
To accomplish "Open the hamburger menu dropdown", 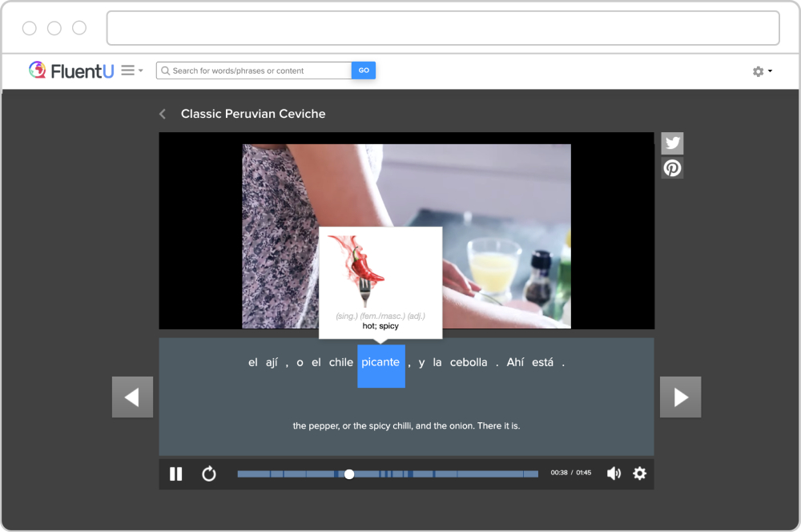I will (x=131, y=71).
